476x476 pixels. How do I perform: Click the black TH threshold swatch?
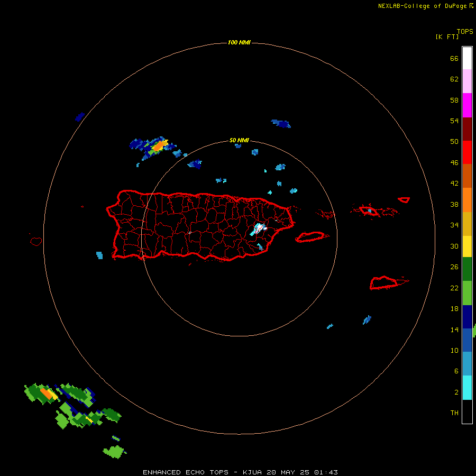click(467, 411)
